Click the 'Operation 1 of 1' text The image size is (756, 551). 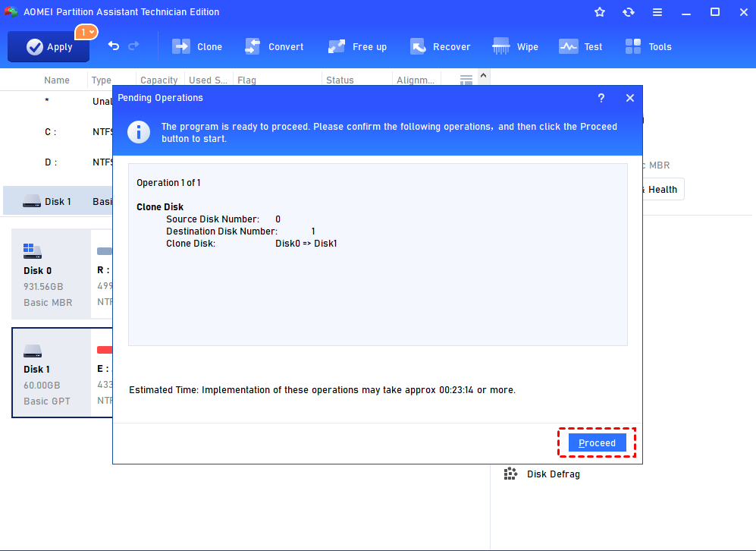[168, 183]
